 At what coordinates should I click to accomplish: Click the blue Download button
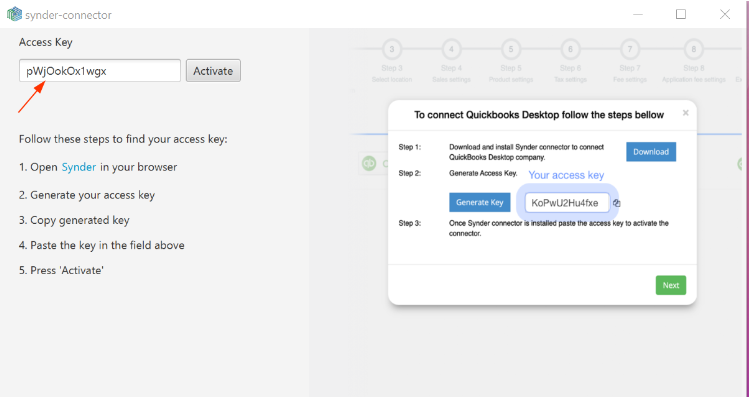point(651,152)
